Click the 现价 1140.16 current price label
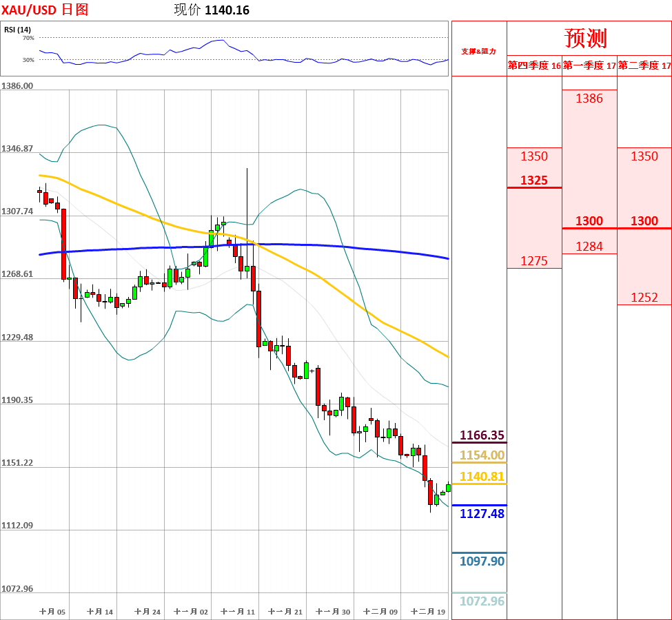This screenshot has height=620, width=672. pyautogui.click(x=212, y=10)
